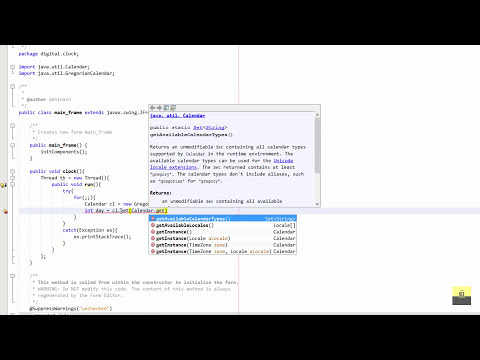Go forward in the Javadoc popup
The height and width of the screenshot is (360, 480).
tap(159, 108)
